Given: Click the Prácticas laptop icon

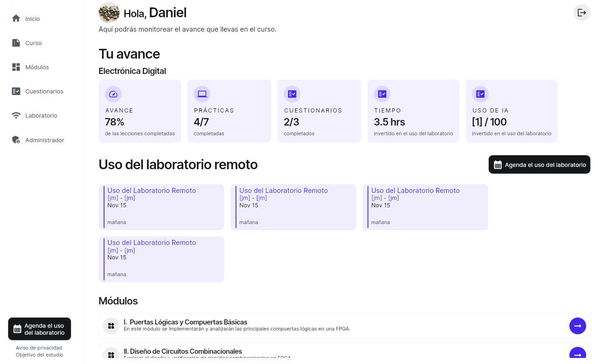Looking at the screenshot, I should pyautogui.click(x=202, y=94).
